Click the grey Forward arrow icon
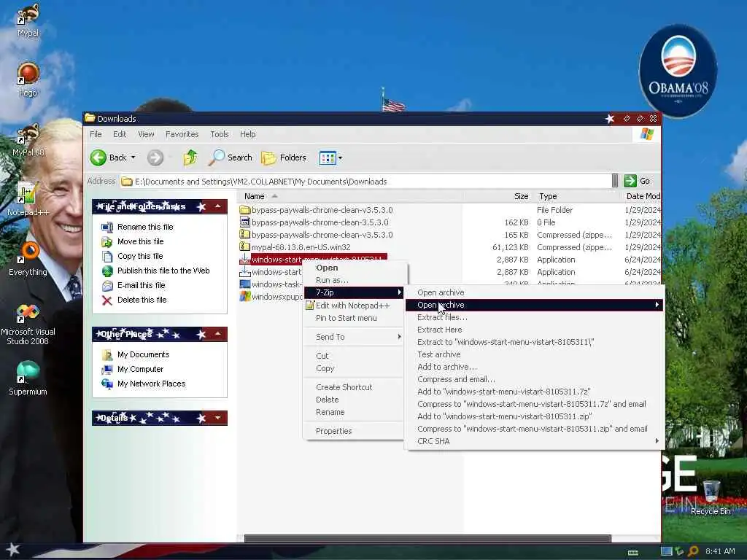This screenshot has height=560, width=747. click(x=155, y=157)
